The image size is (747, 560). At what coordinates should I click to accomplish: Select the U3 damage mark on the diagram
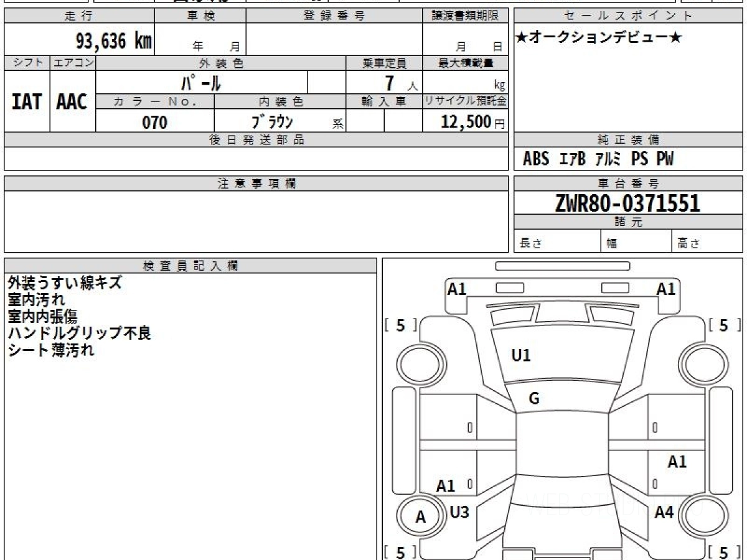click(x=459, y=512)
